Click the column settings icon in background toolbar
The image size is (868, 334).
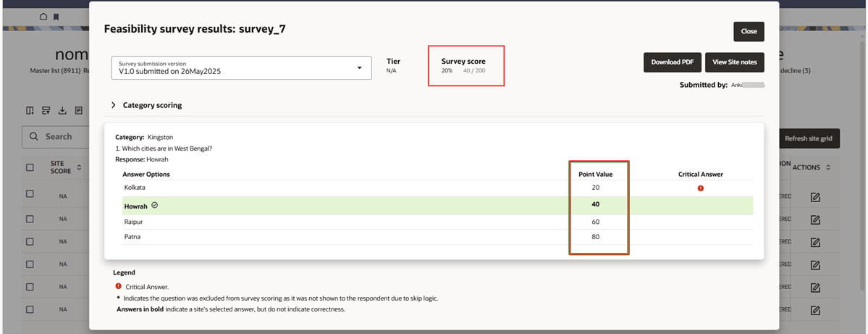coord(30,111)
